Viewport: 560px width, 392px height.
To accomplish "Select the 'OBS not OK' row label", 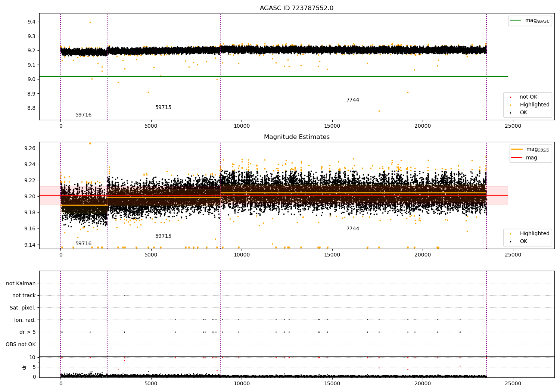I will [21, 344].
